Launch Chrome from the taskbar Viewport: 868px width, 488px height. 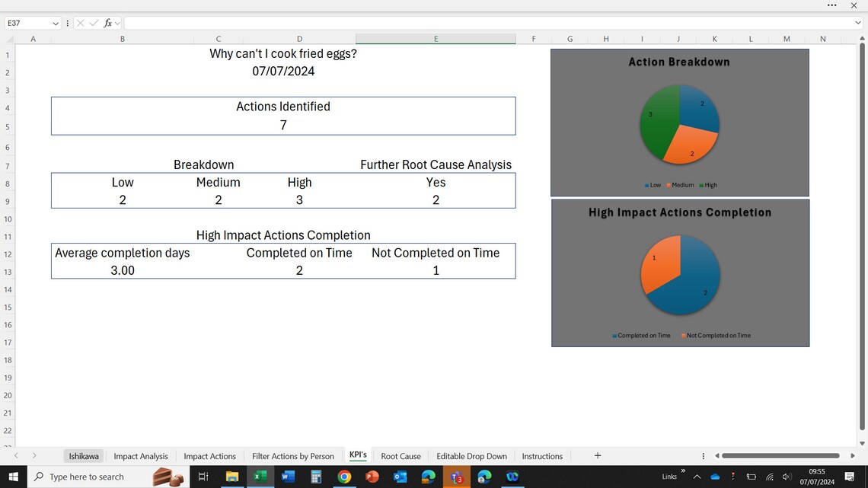[x=344, y=477]
